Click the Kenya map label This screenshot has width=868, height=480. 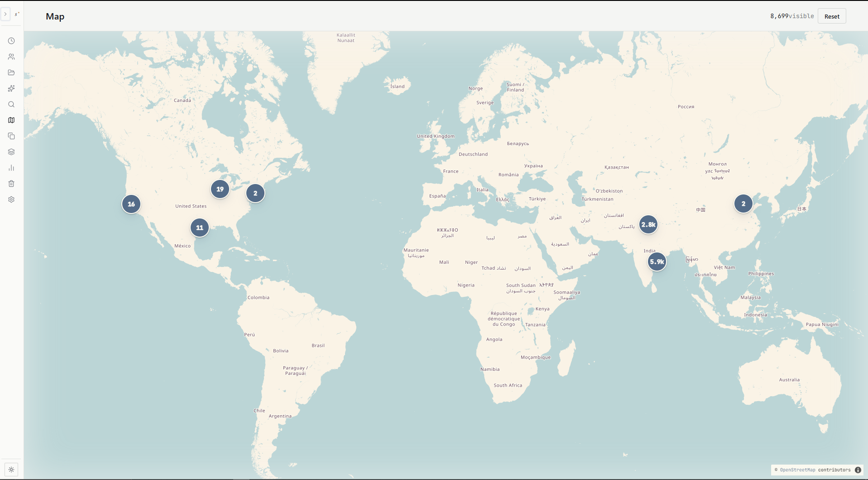(542, 309)
